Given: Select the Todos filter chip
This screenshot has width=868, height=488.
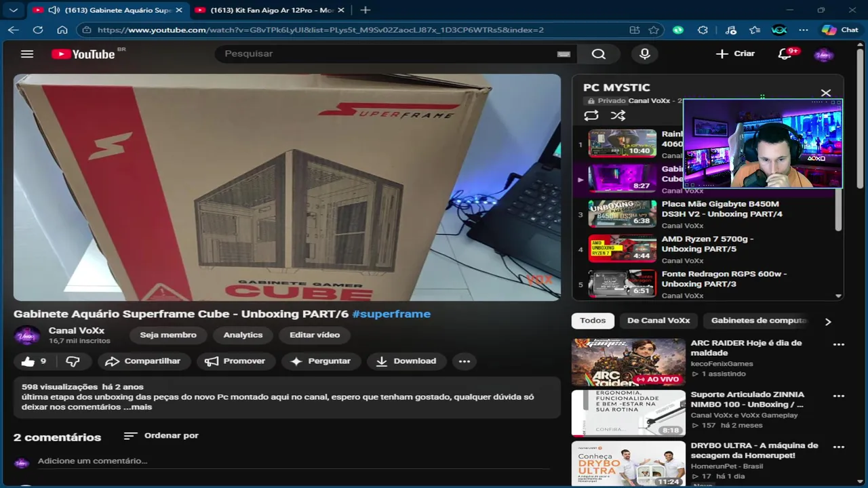Looking at the screenshot, I should (593, 321).
